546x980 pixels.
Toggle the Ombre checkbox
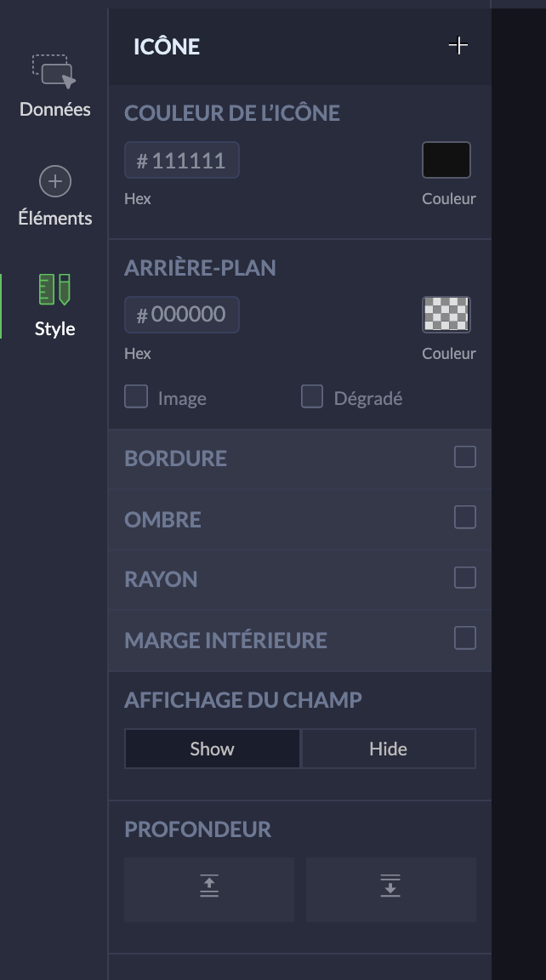[464, 517]
